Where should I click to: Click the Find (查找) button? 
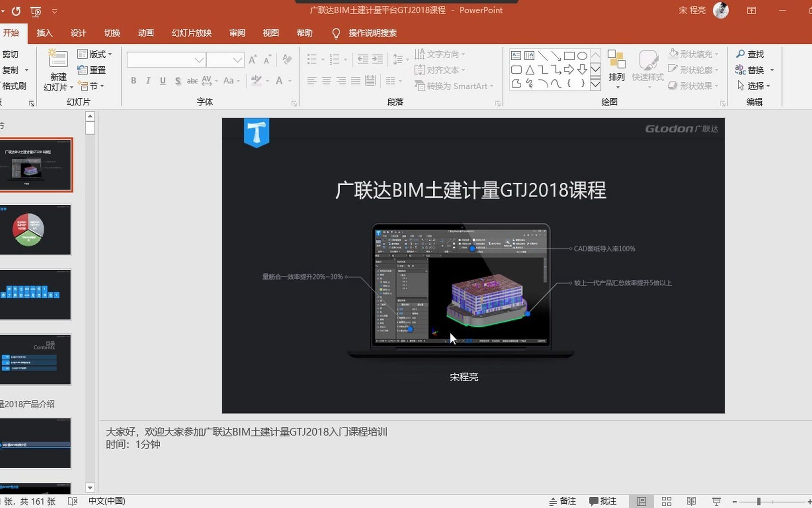750,54
